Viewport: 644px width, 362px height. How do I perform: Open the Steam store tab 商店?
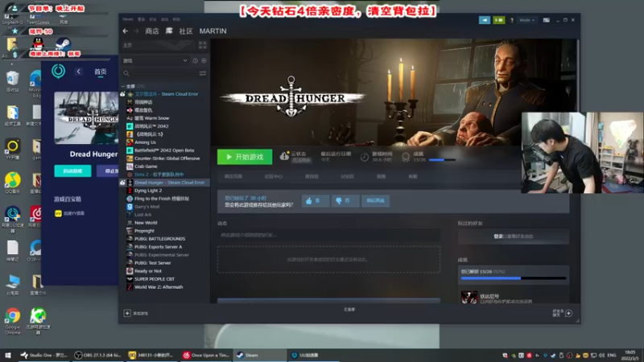[x=152, y=31]
